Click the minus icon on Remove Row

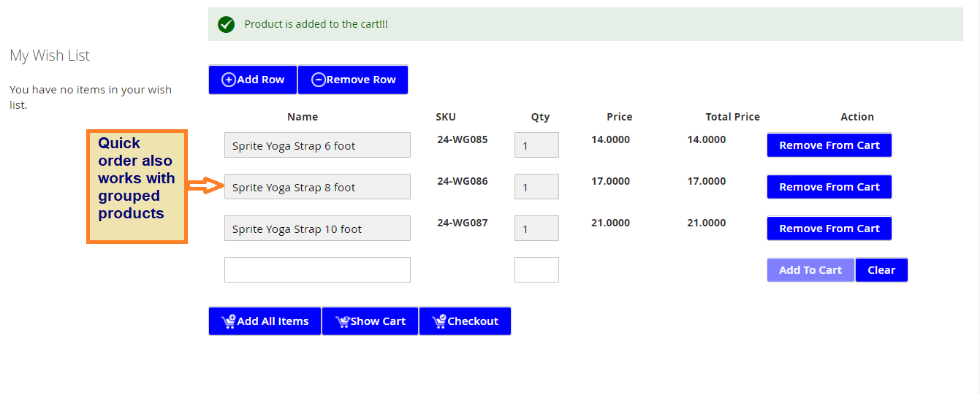[x=318, y=80]
